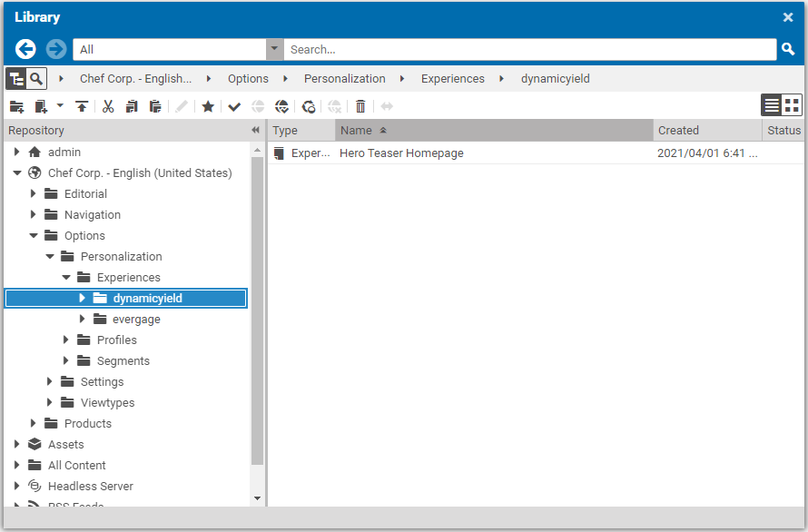Create a new folder from the toolbar
808x532 pixels.
coord(16,106)
